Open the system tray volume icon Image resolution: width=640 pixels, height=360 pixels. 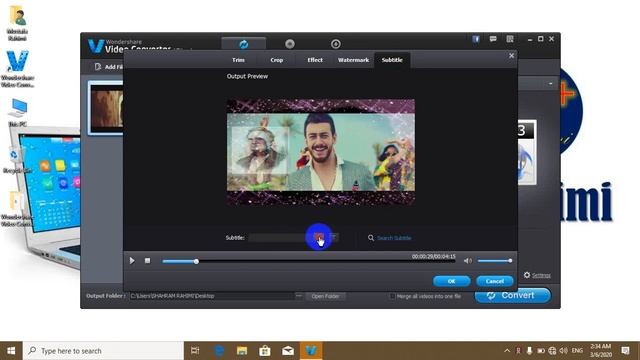(564, 351)
